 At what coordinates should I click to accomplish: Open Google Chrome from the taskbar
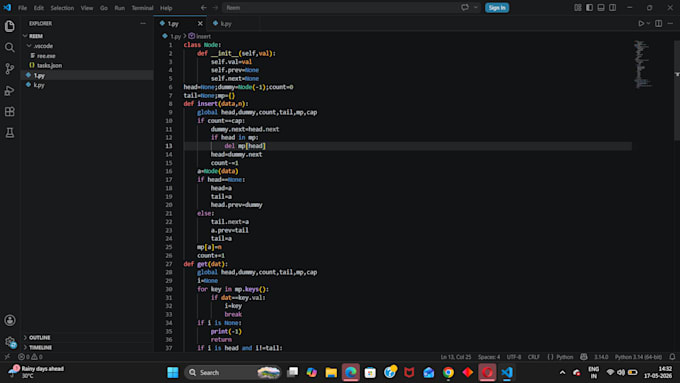[448, 372]
